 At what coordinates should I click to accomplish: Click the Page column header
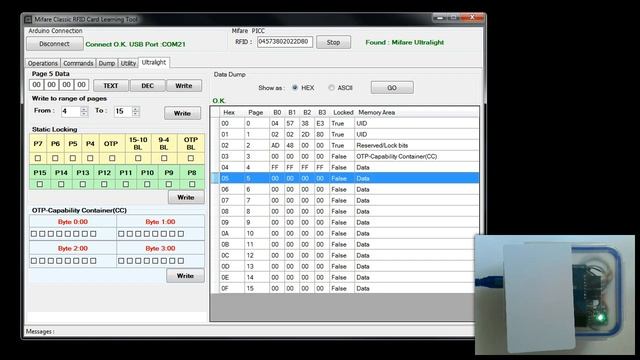coord(256,112)
